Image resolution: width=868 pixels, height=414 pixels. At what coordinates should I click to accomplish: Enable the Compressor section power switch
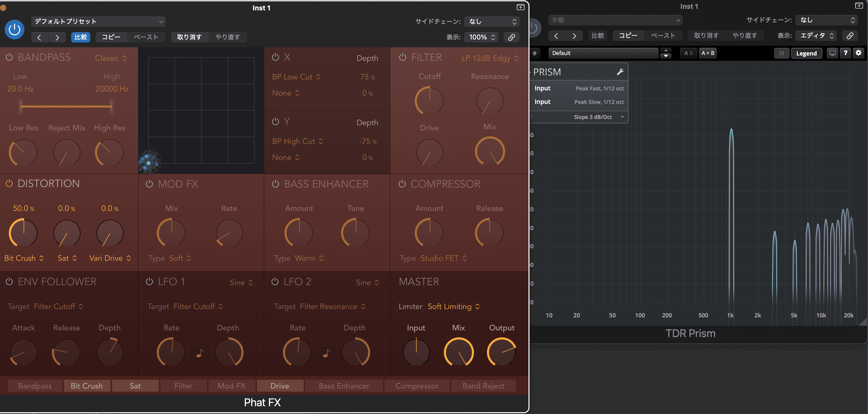402,184
